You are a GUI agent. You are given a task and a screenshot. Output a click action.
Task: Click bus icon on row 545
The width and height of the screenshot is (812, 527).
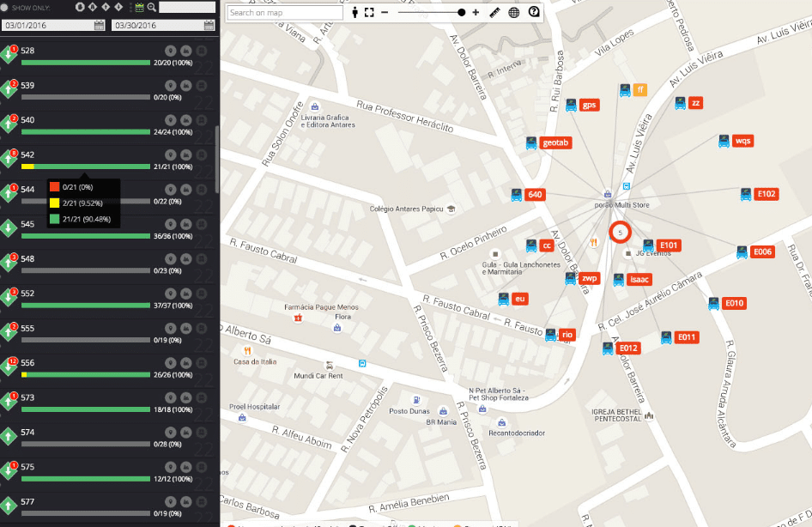202,224
